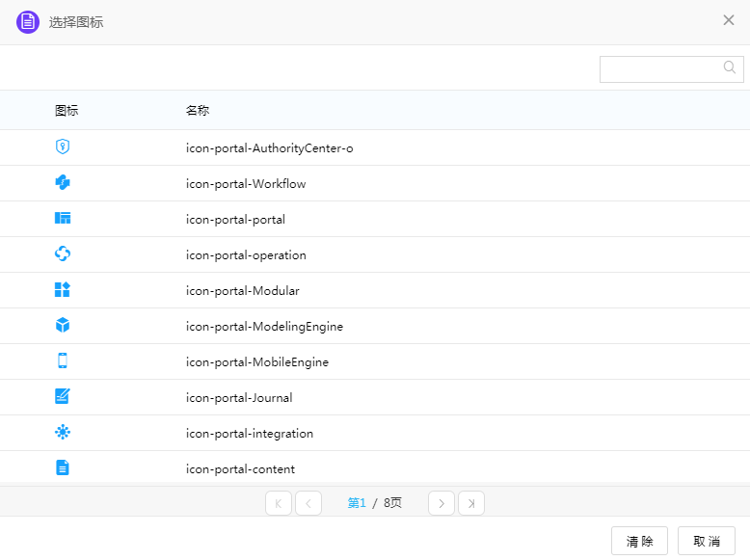750x560 pixels.
Task: Choose the Journal notepad icon
Action: tap(63, 397)
